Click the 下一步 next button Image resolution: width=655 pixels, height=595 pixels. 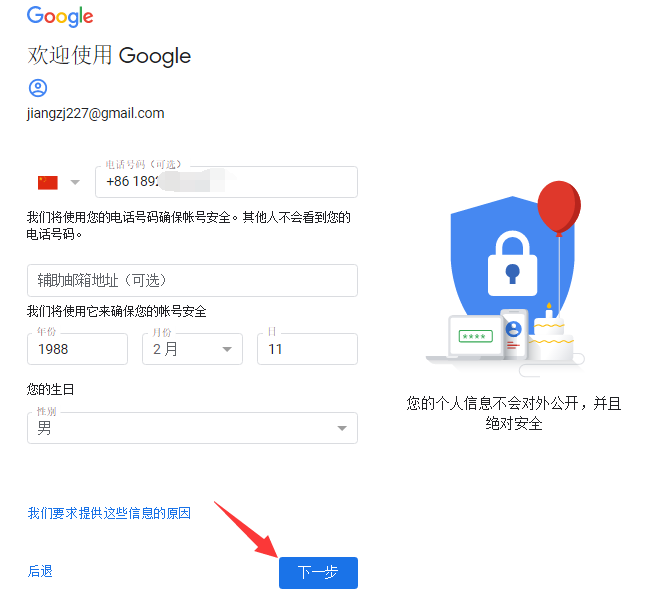[318, 572]
